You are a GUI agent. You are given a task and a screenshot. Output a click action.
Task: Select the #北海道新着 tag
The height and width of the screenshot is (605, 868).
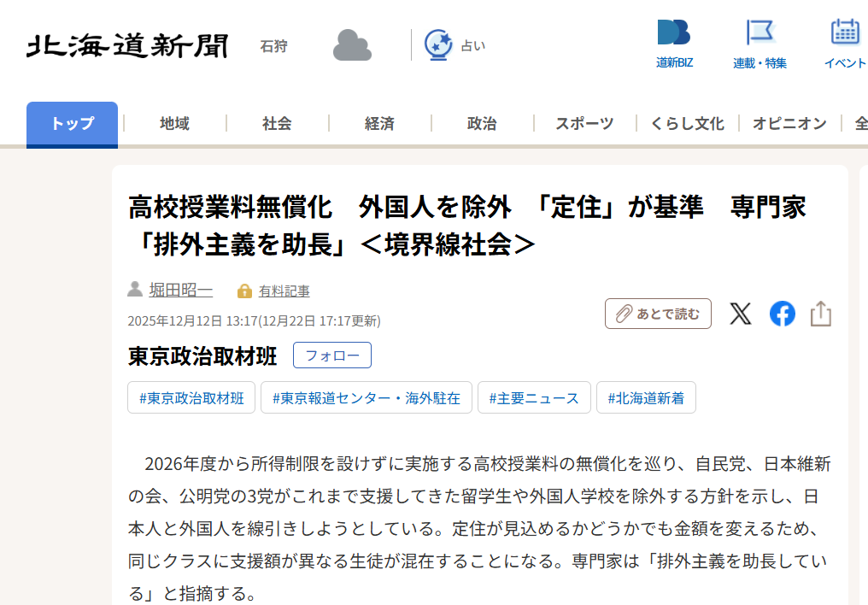point(646,398)
